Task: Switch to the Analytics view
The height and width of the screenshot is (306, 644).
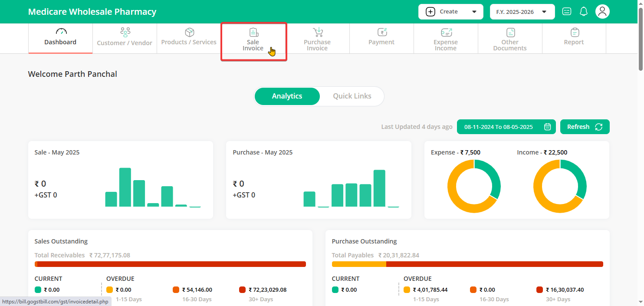Action: pyautogui.click(x=287, y=96)
